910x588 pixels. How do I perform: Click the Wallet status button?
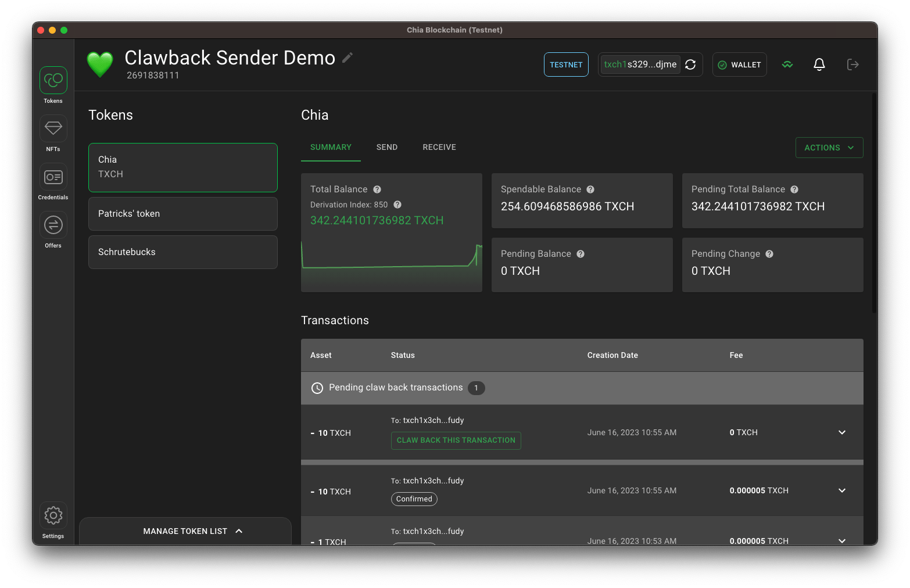pyautogui.click(x=739, y=64)
